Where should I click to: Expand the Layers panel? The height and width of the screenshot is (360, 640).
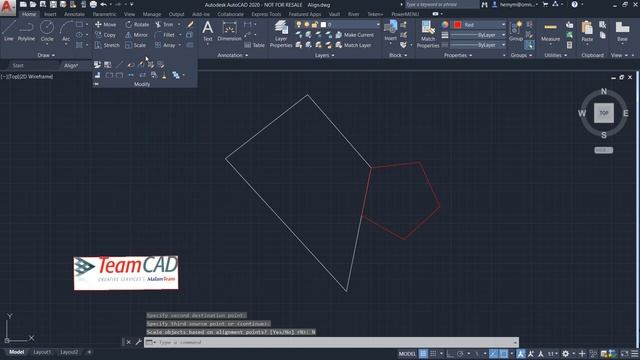(x=324, y=55)
